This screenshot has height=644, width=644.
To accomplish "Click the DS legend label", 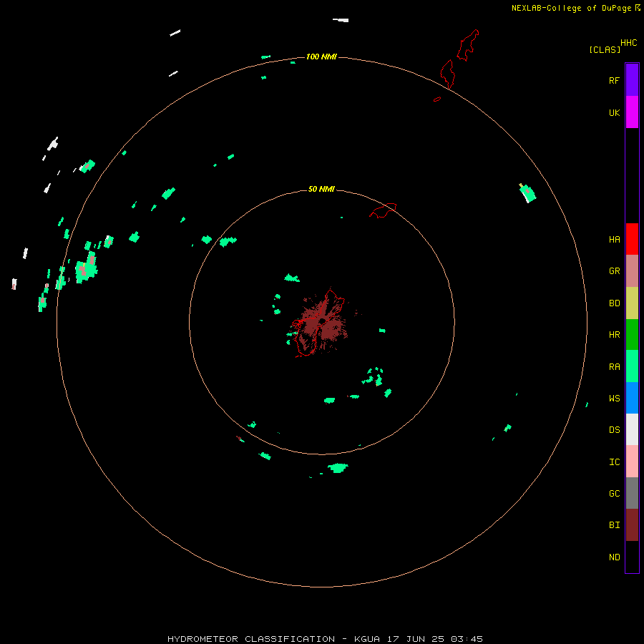I will (614, 430).
